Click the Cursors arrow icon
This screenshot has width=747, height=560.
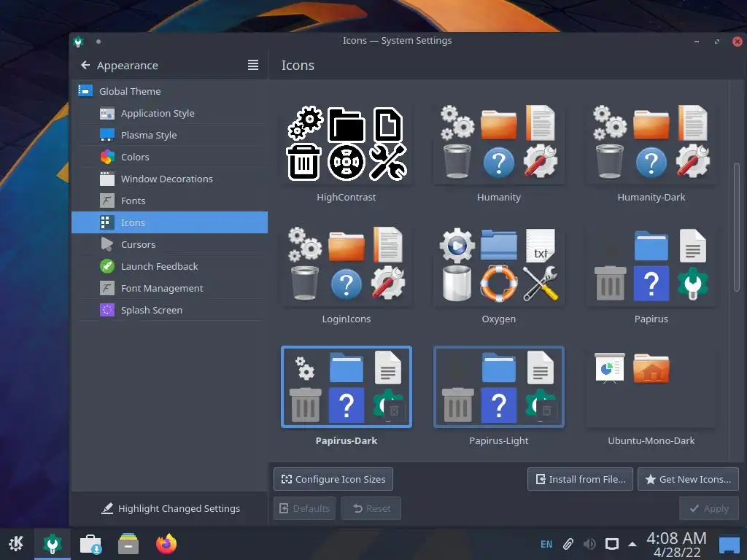tap(107, 244)
